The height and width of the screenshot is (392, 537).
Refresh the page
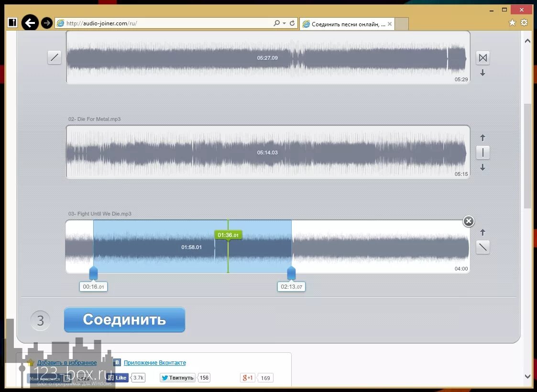click(292, 23)
